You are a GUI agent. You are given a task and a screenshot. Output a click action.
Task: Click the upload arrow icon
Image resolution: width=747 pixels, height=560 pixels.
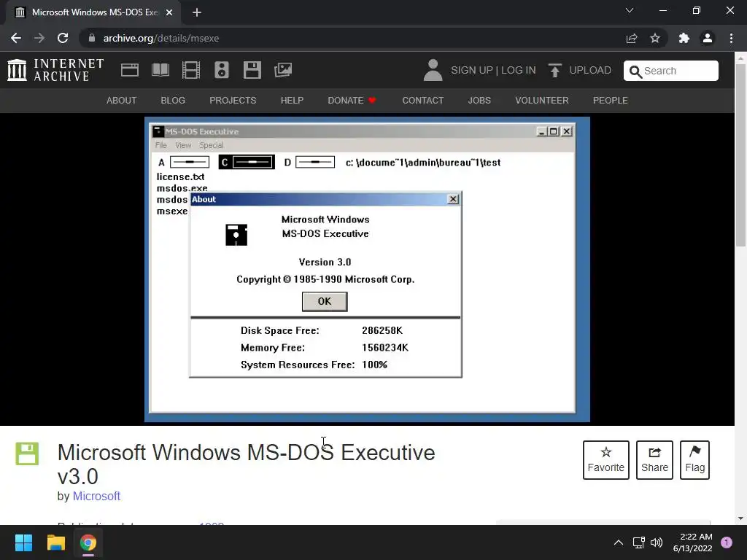coord(554,70)
